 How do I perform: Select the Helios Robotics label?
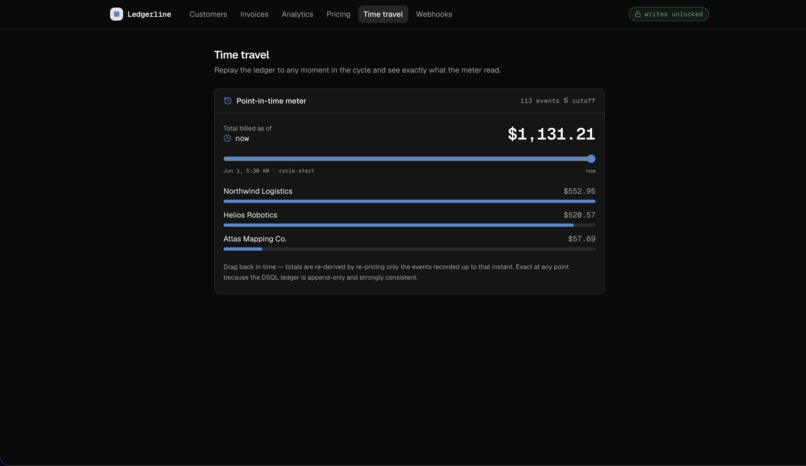point(250,215)
